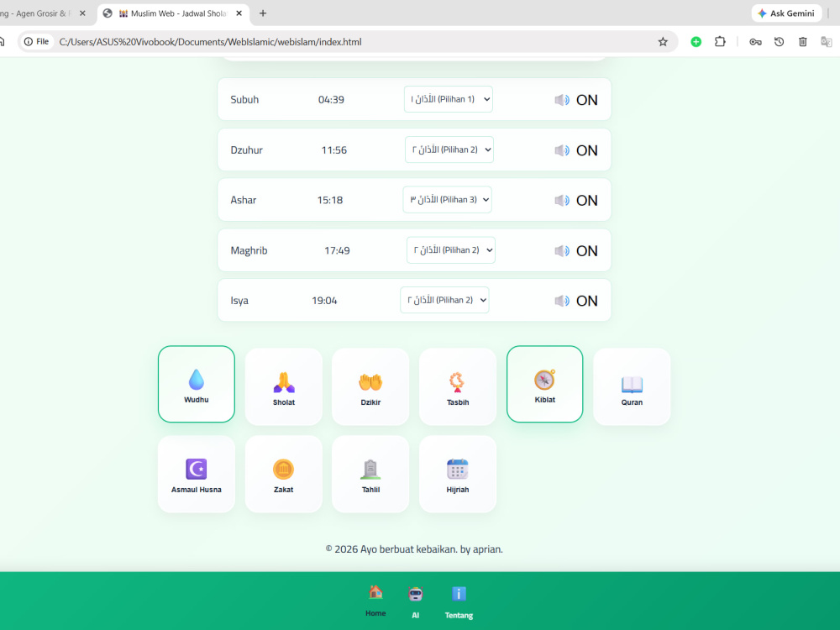Click the history clock icon in toolbar
The width and height of the screenshot is (840, 630).
click(x=779, y=42)
